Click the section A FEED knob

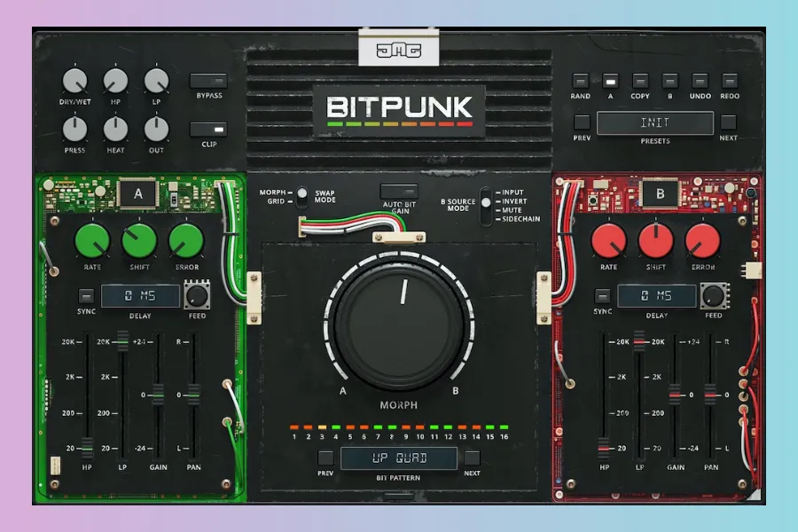pyautogui.click(x=197, y=296)
